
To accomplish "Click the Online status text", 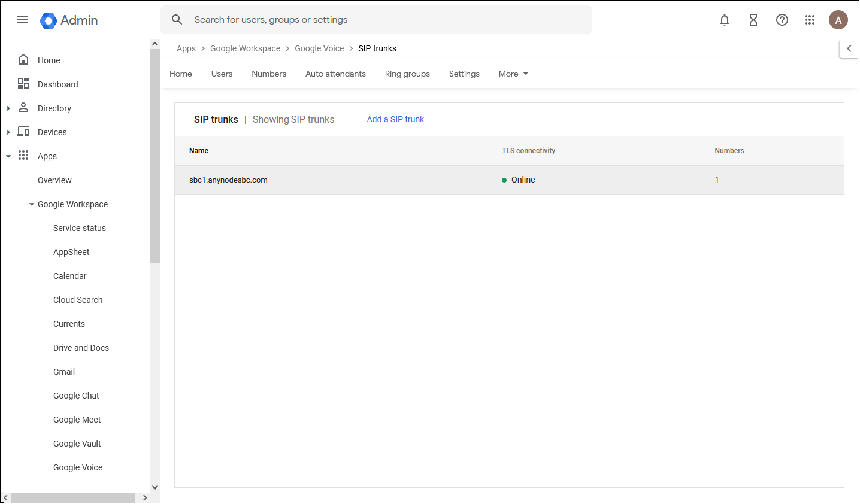I will 523,180.
